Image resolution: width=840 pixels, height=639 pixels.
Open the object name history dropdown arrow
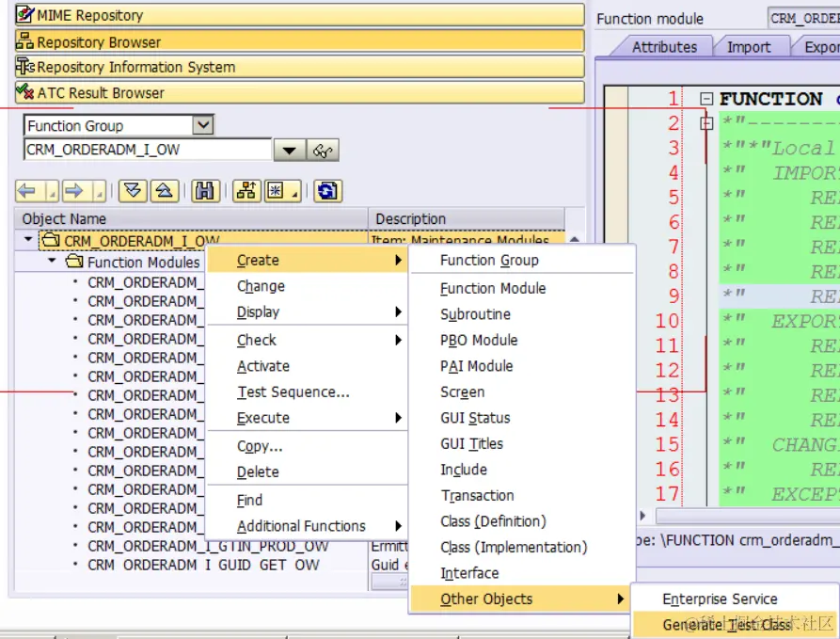(290, 151)
